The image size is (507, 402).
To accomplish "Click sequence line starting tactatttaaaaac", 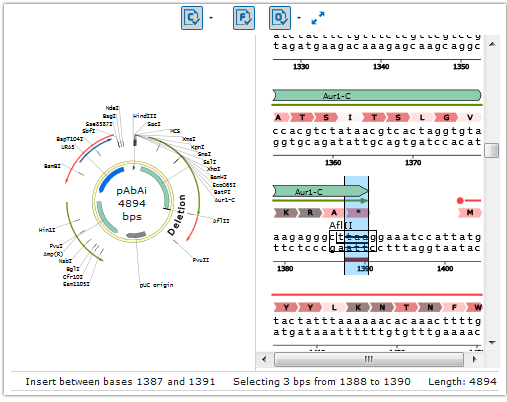I will click(x=377, y=321).
